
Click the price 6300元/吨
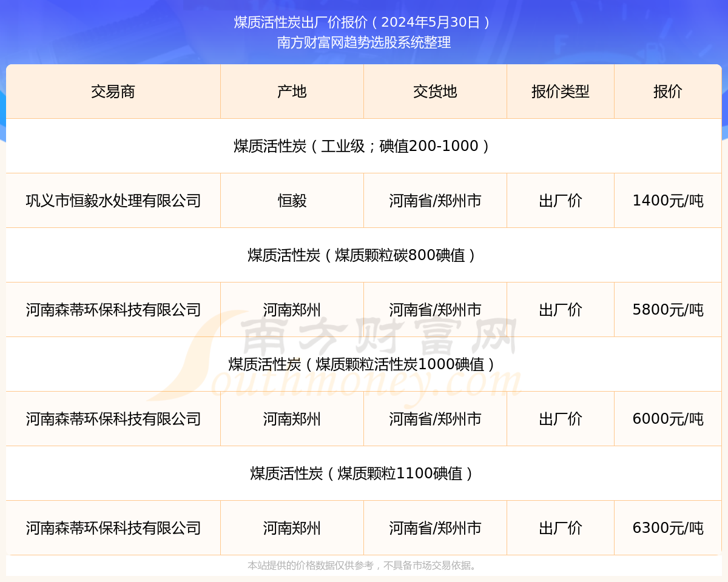coord(668,528)
